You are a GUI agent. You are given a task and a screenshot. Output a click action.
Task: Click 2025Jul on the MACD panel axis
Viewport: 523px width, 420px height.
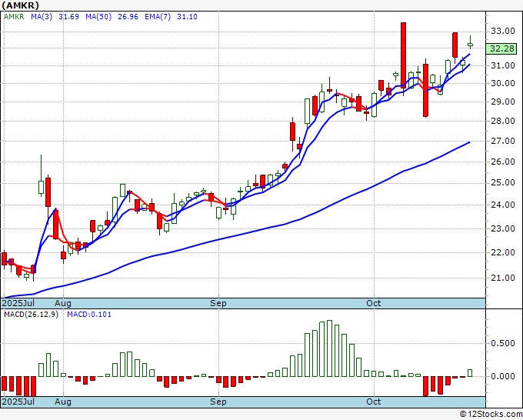click(18, 402)
